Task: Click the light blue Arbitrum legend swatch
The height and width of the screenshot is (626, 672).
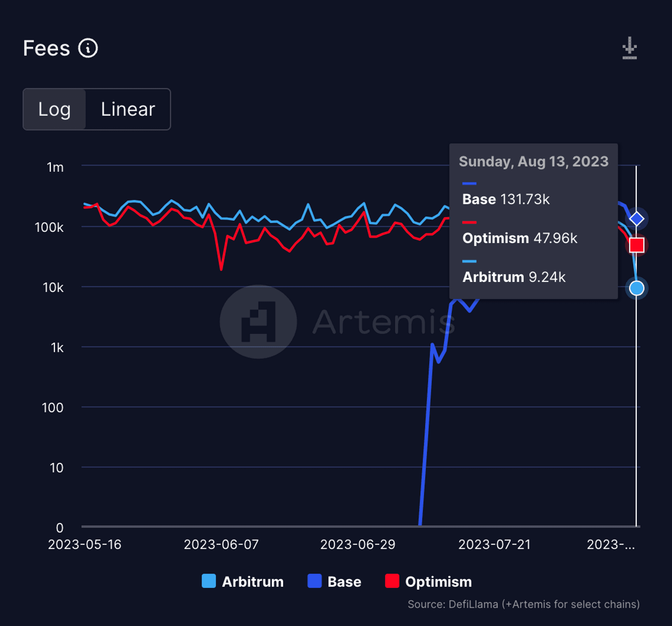Action: 209,581
